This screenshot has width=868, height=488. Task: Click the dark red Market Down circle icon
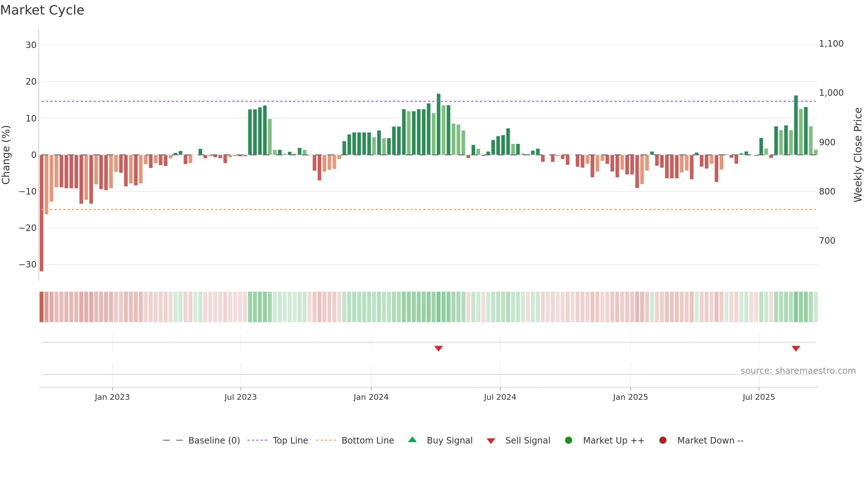click(x=663, y=440)
